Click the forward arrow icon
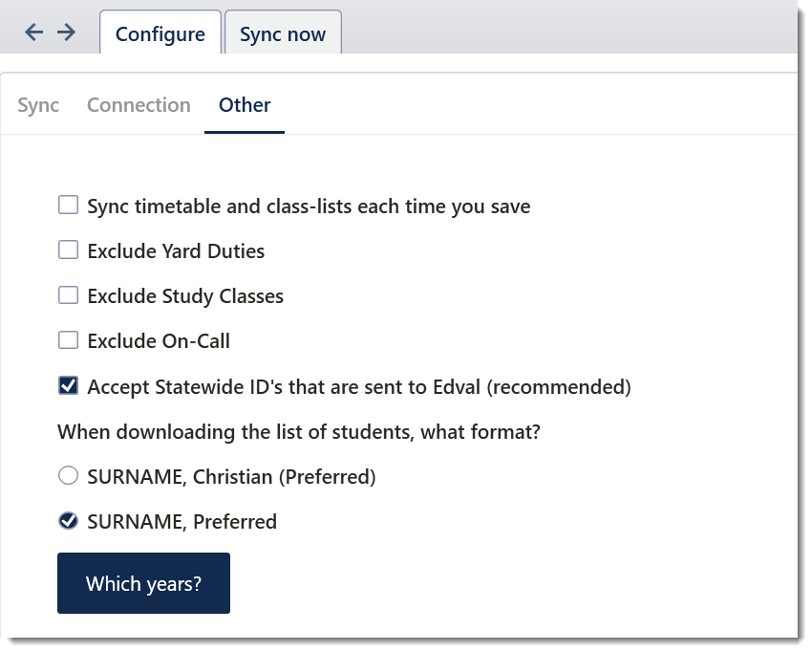This screenshot has height=652, width=812. click(66, 33)
